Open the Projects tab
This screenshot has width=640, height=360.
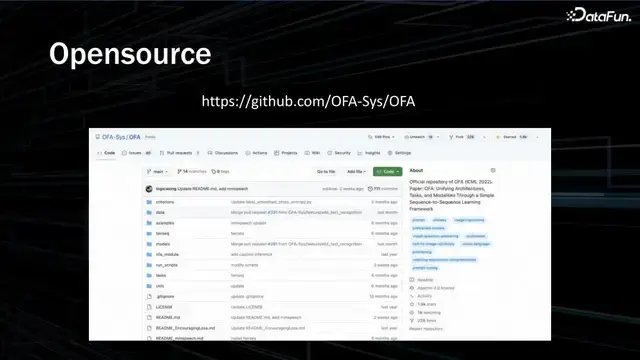coord(286,153)
